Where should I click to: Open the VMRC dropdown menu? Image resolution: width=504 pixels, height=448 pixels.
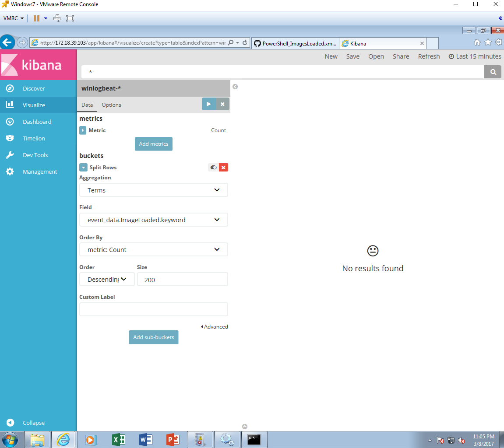point(14,18)
